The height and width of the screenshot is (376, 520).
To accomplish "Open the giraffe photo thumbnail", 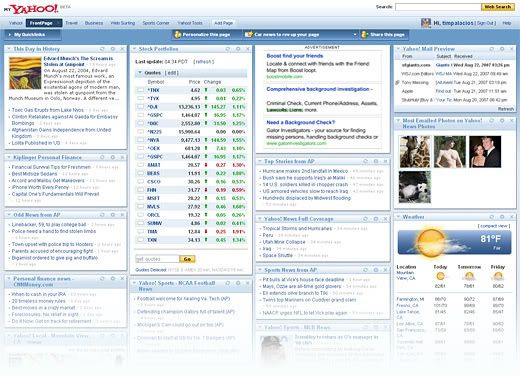I will (x=415, y=152).
